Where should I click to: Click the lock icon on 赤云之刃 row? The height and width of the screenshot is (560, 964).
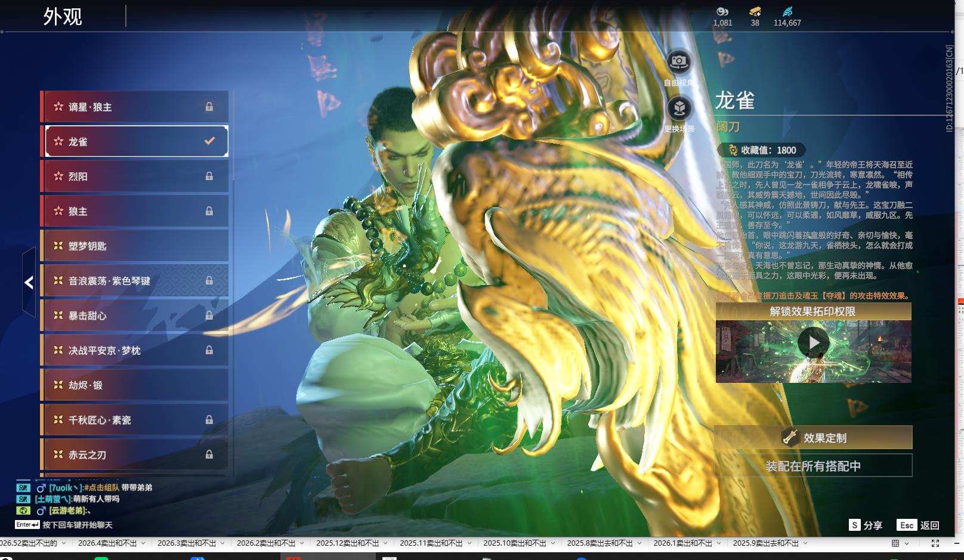[209, 454]
